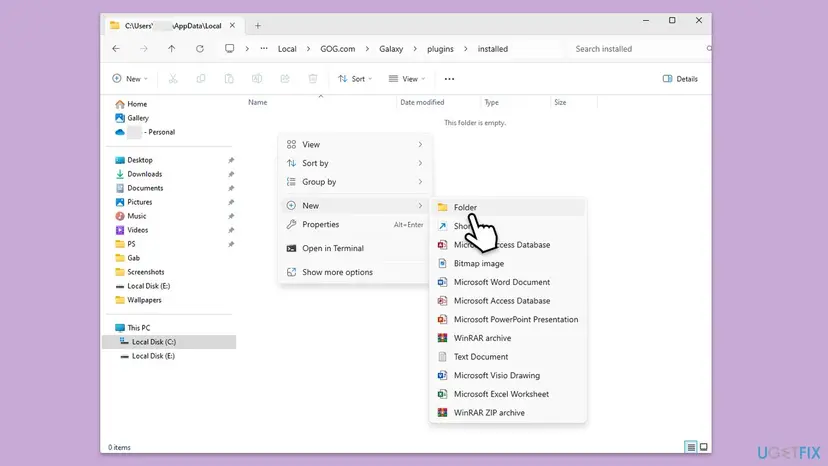Go up one folder level
Viewport: 828px width, 466px height.
172,49
